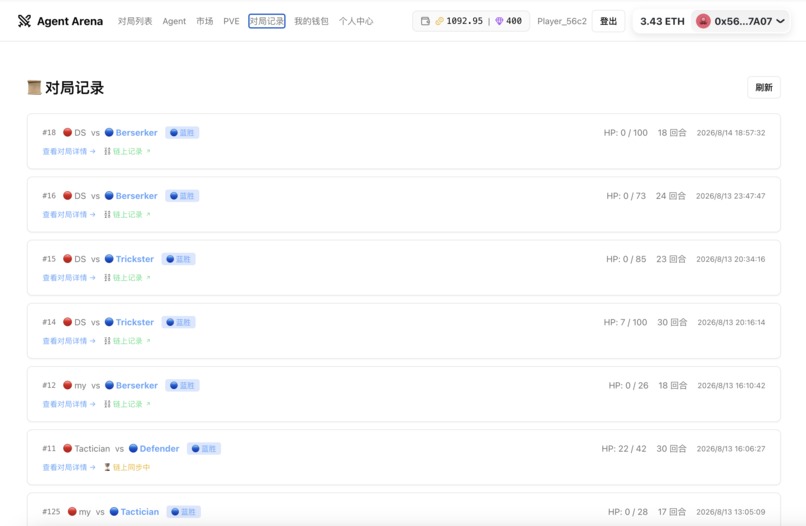Click the red dot for DS in match #18
806x526 pixels.
(x=67, y=132)
